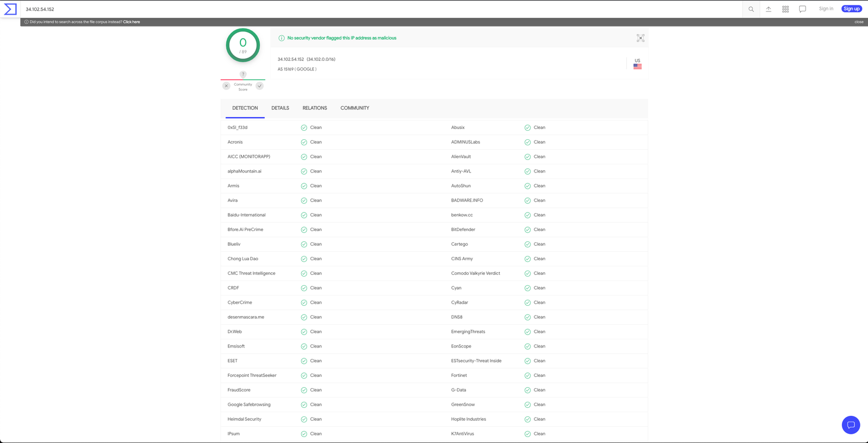The height and width of the screenshot is (443, 868).
Task: Open the apps grid icon
Action: tap(785, 9)
